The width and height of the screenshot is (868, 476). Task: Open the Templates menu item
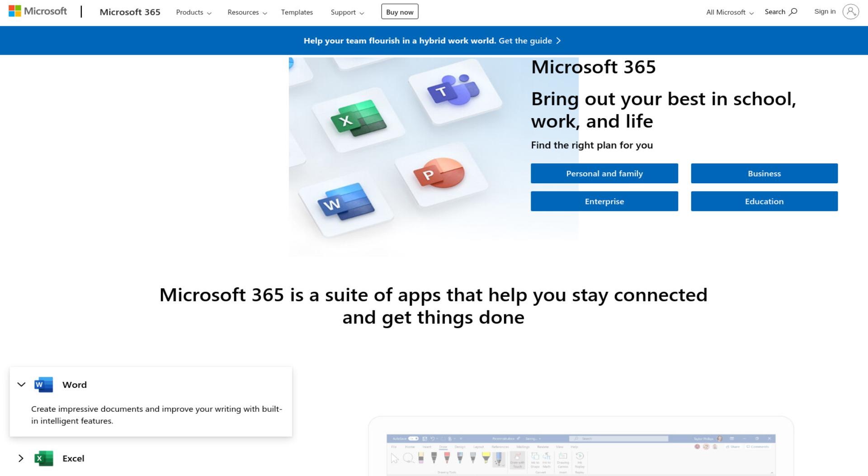tap(297, 12)
